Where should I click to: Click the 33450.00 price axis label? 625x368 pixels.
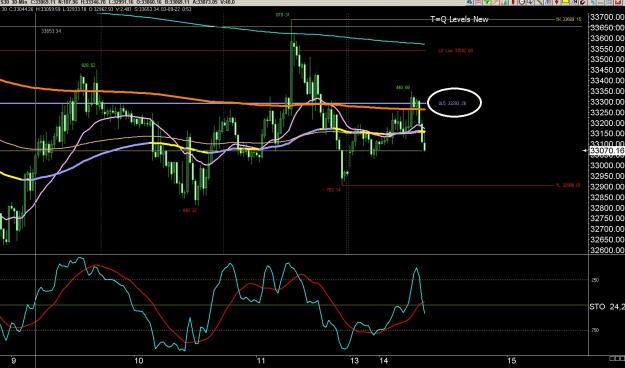pyautogui.click(x=607, y=70)
